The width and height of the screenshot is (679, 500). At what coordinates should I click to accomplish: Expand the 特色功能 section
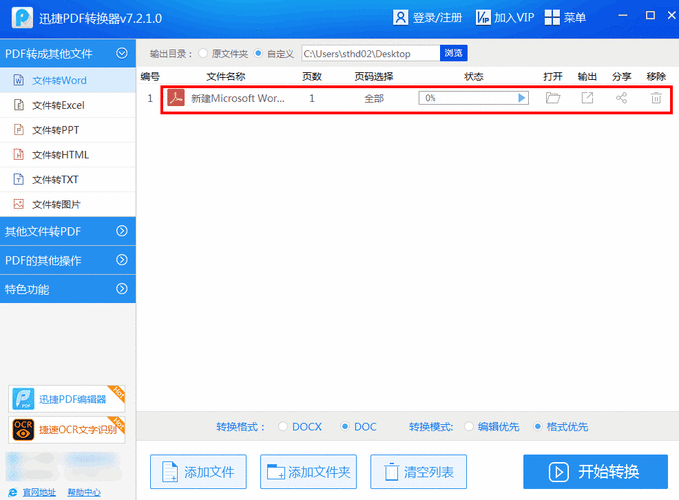(68, 289)
